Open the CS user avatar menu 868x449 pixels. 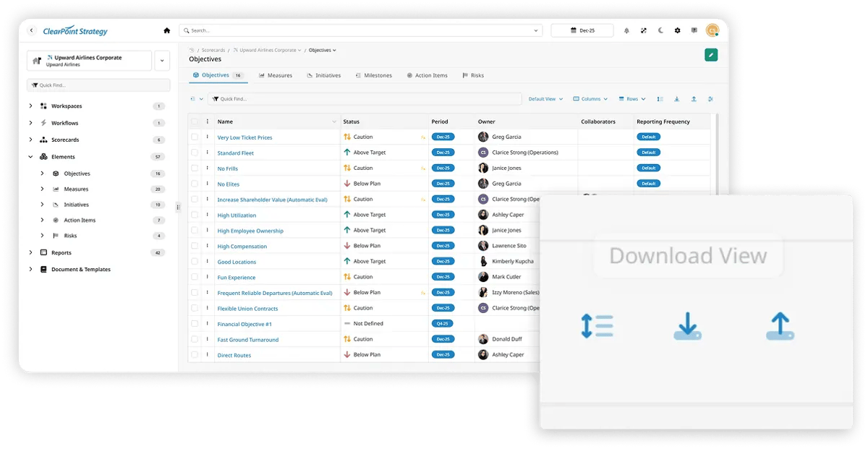[x=712, y=30]
